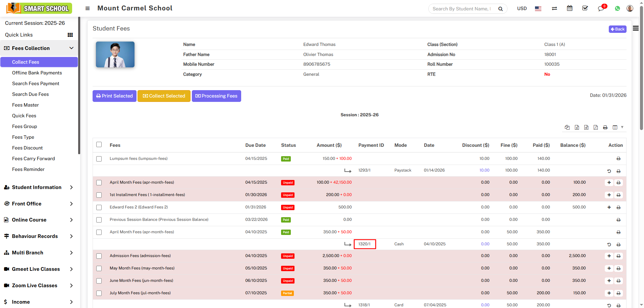The width and height of the screenshot is (644, 308).
Task: Open the Quick Fees menu item
Action: (x=24, y=116)
